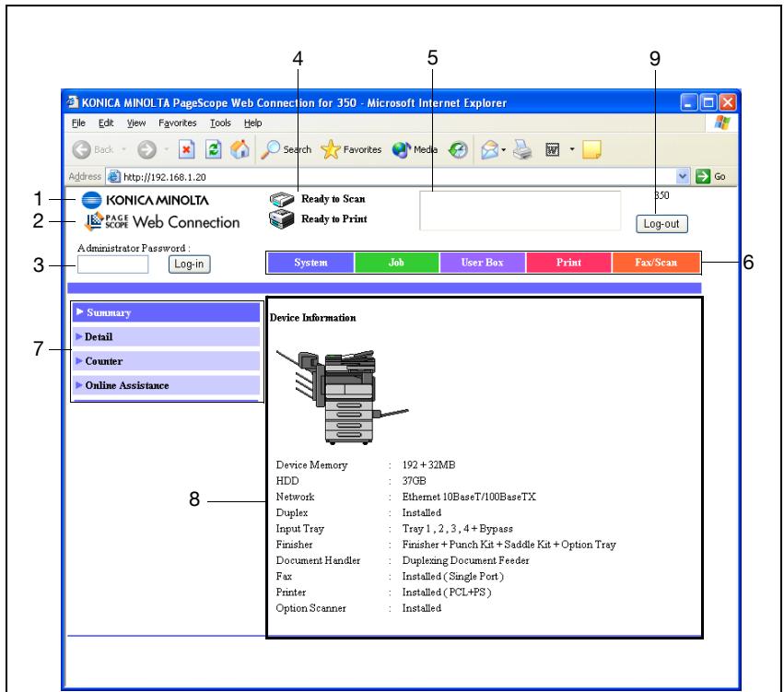Open the Help menu

[x=253, y=123]
